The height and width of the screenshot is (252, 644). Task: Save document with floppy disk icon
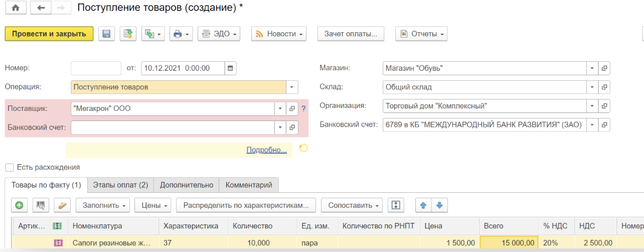point(106,34)
